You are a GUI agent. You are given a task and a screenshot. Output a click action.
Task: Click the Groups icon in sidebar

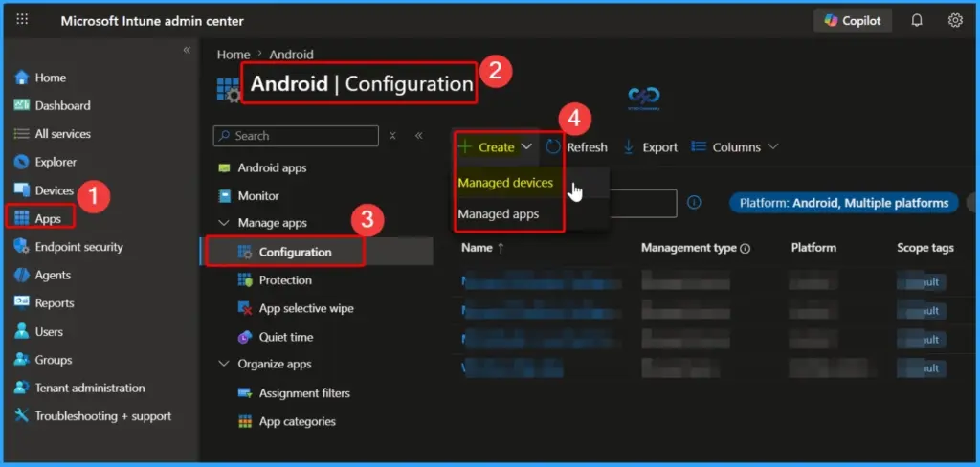pyautogui.click(x=22, y=360)
